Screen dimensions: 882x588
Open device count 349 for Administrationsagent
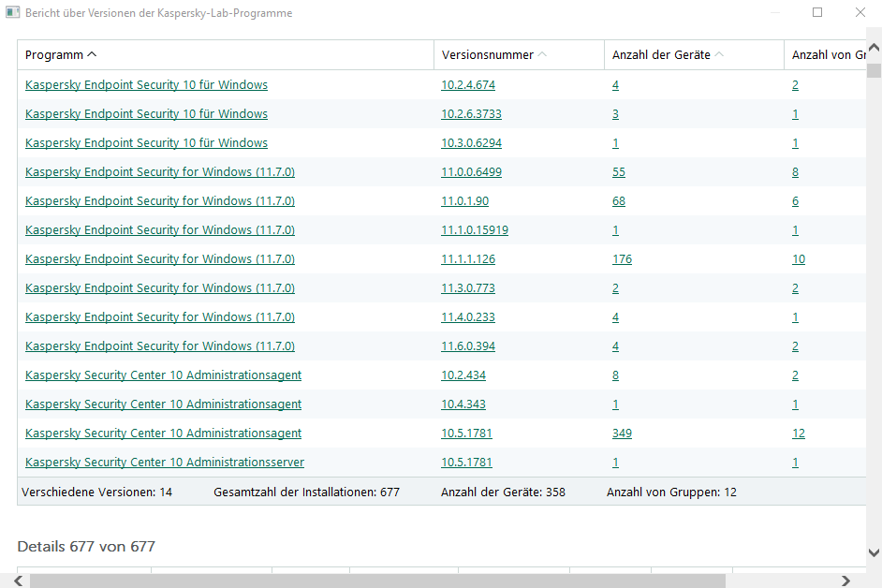[622, 434]
